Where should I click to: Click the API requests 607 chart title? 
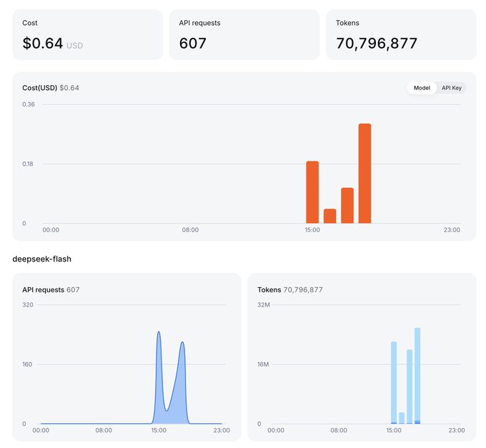(x=51, y=289)
